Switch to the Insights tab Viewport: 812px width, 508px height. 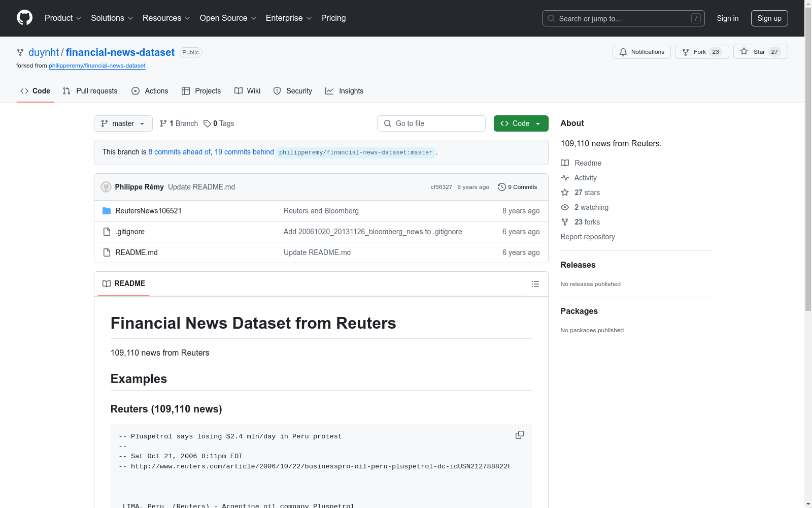click(345, 91)
